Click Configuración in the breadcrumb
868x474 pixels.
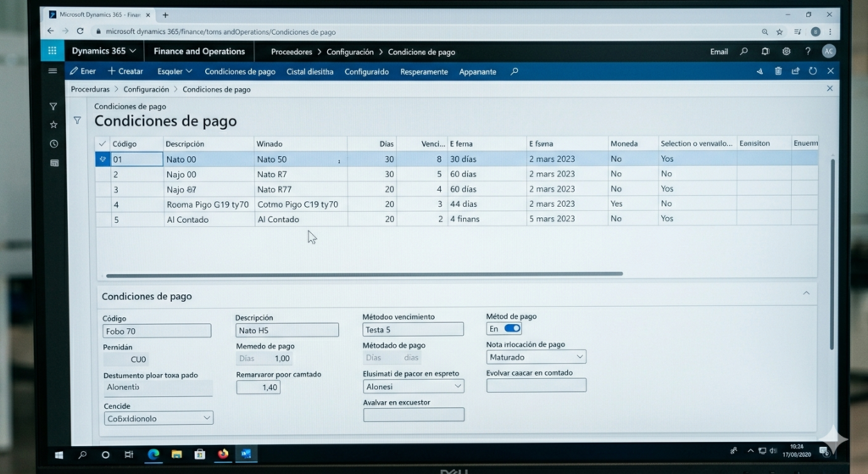(x=146, y=89)
